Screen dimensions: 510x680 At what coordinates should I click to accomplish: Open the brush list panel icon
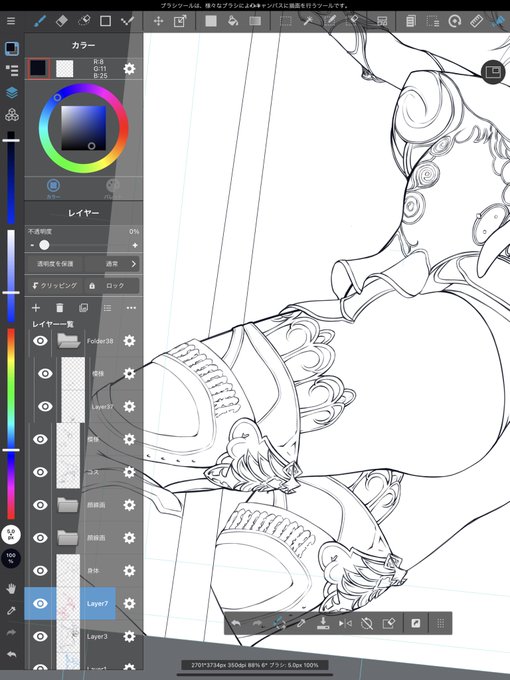coord(12,70)
